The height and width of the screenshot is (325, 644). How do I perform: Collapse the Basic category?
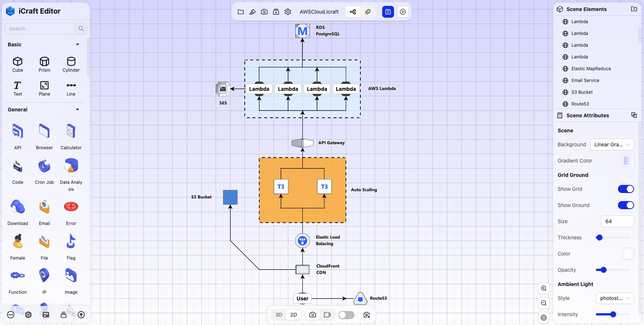pos(78,44)
